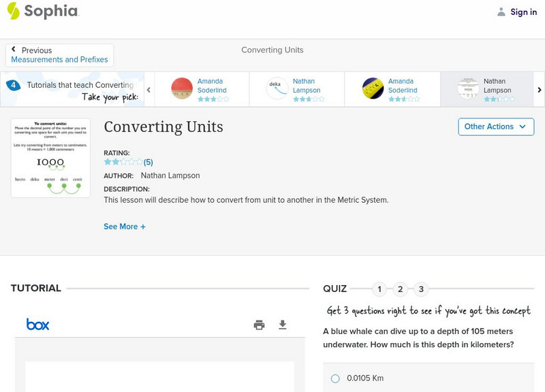Go to quiz question 2

[x=401, y=289]
